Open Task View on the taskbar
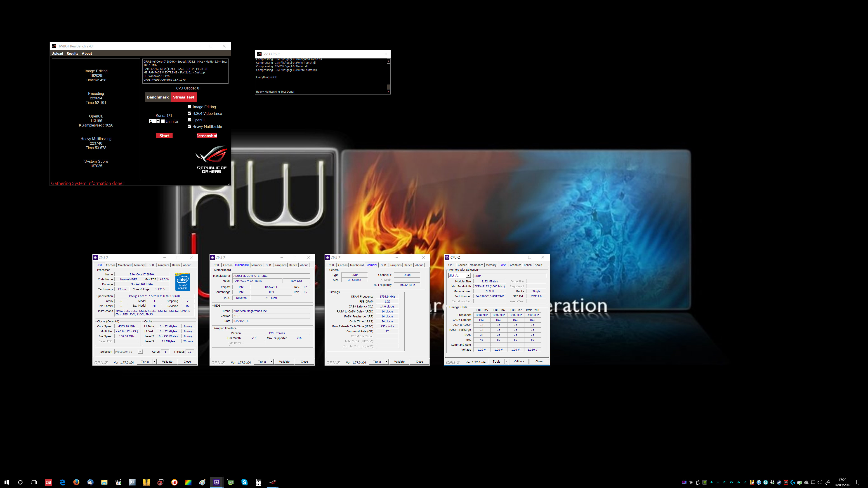The image size is (868, 488). pos(34,482)
